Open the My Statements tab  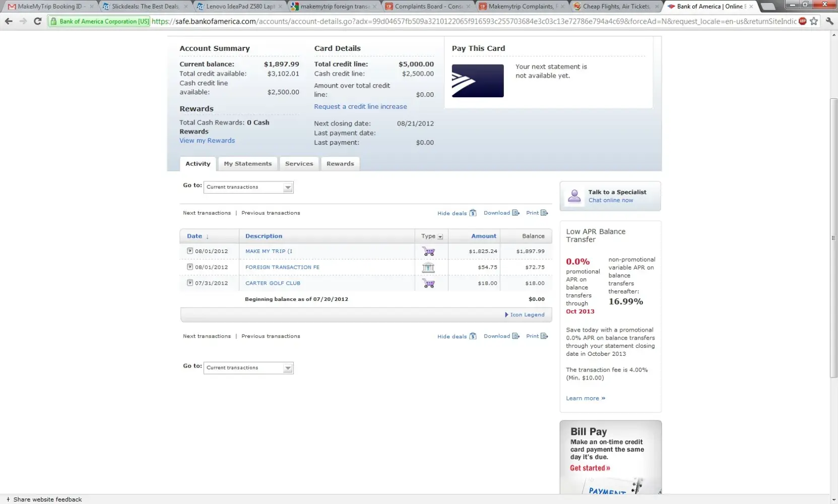248,164
